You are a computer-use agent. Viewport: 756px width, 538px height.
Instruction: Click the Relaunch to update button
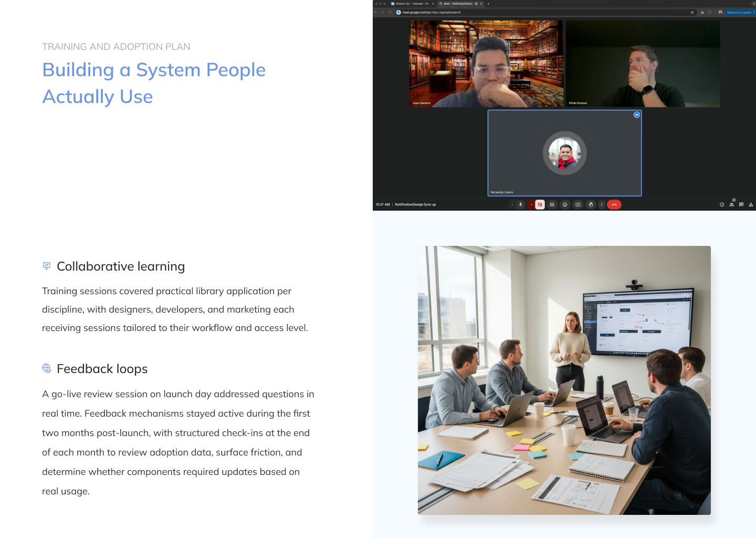point(739,12)
